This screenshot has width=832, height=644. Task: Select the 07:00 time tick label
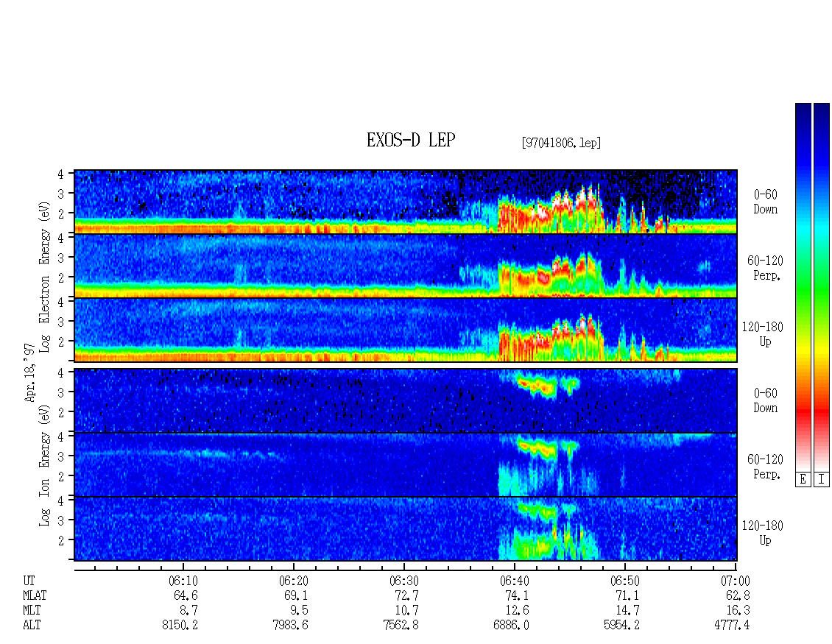pos(735,581)
